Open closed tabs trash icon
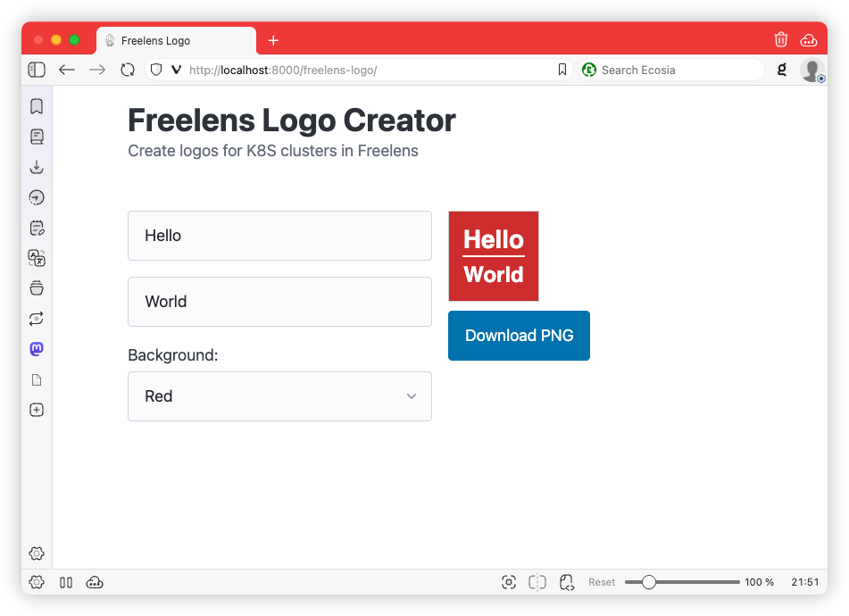 coord(781,39)
